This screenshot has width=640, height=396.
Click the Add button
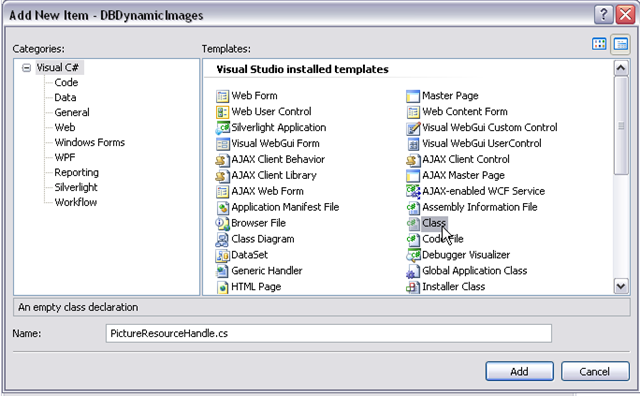pos(519,371)
